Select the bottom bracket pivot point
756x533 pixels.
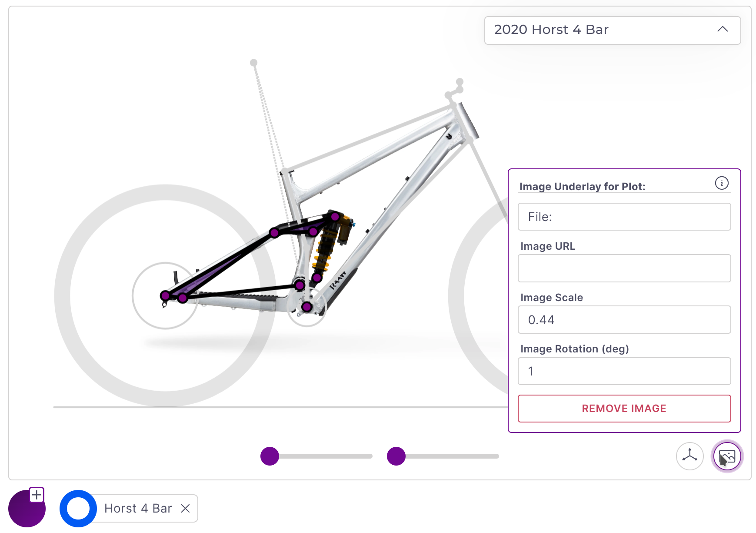tap(307, 307)
